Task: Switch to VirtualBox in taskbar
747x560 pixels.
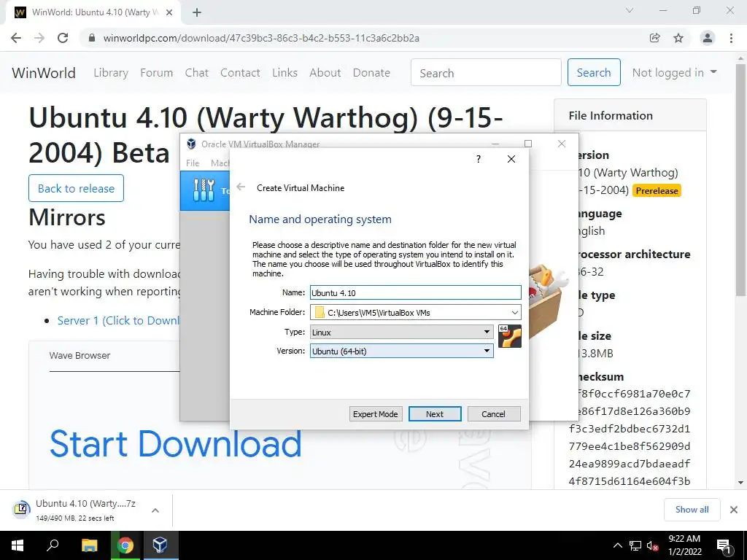Action: [x=160, y=545]
